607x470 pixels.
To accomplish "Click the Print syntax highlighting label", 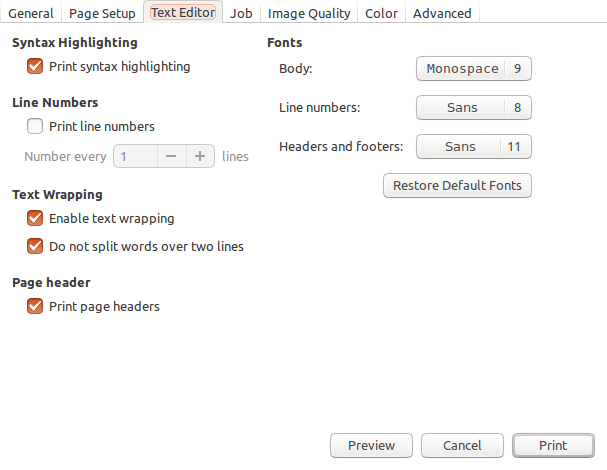I will (120, 67).
